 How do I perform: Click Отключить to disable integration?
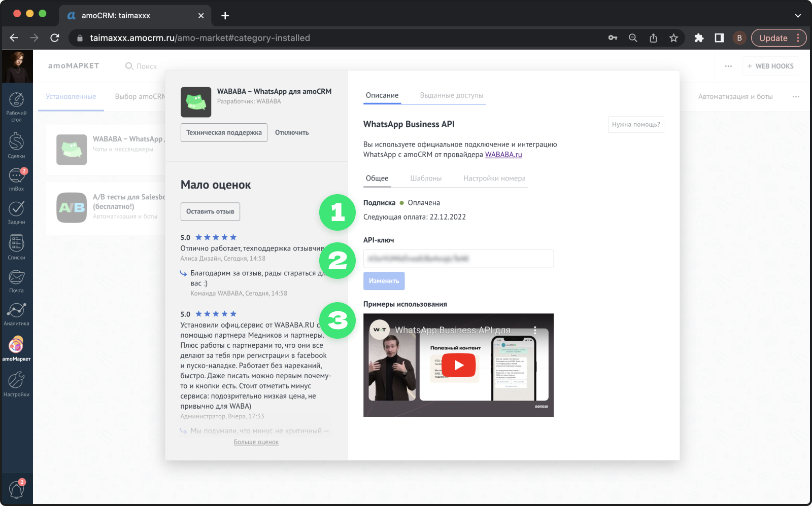click(x=292, y=133)
